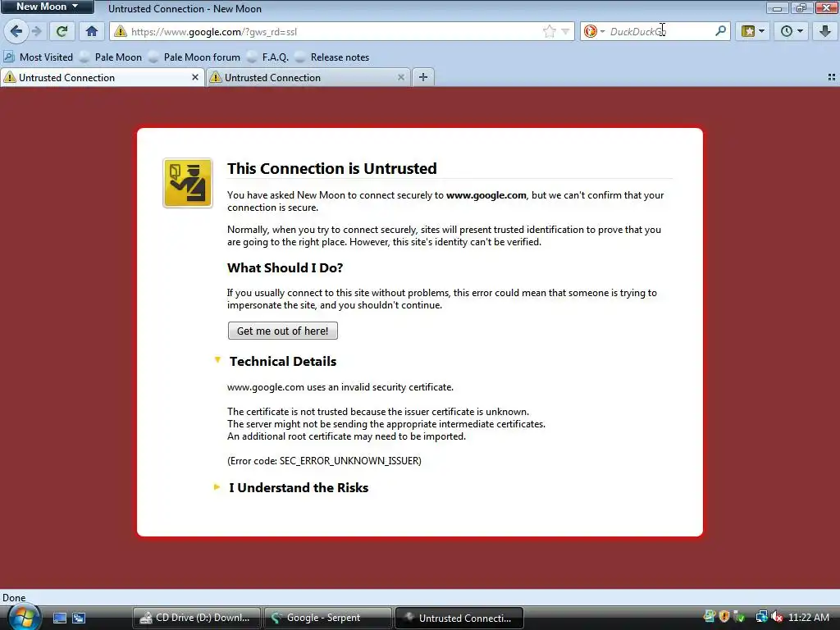The image size is (840, 630).
Task: Close the second Untrusted Connection tab
Action: pos(400,78)
